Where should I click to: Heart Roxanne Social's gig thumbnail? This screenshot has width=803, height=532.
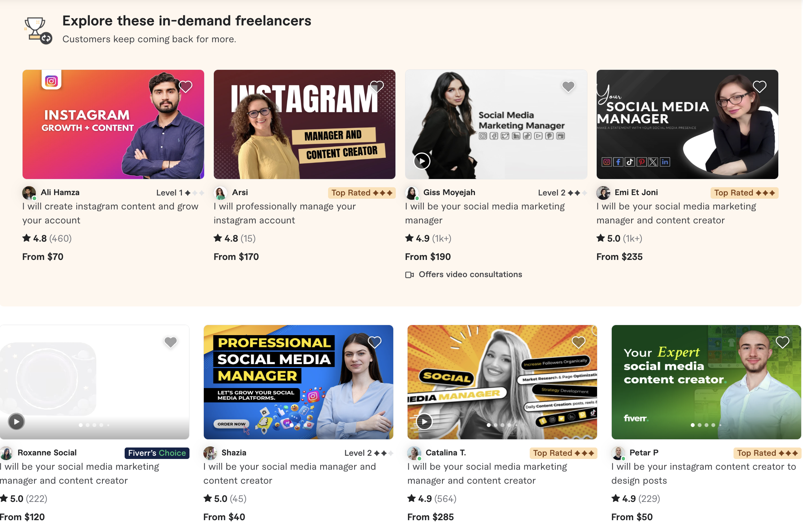(x=170, y=342)
